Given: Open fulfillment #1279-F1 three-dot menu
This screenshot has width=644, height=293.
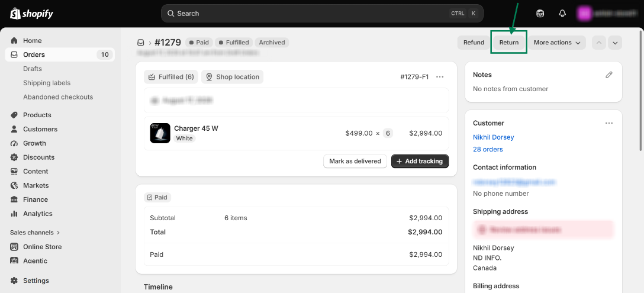Looking at the screenshot, I should click(x=440, y=77).
